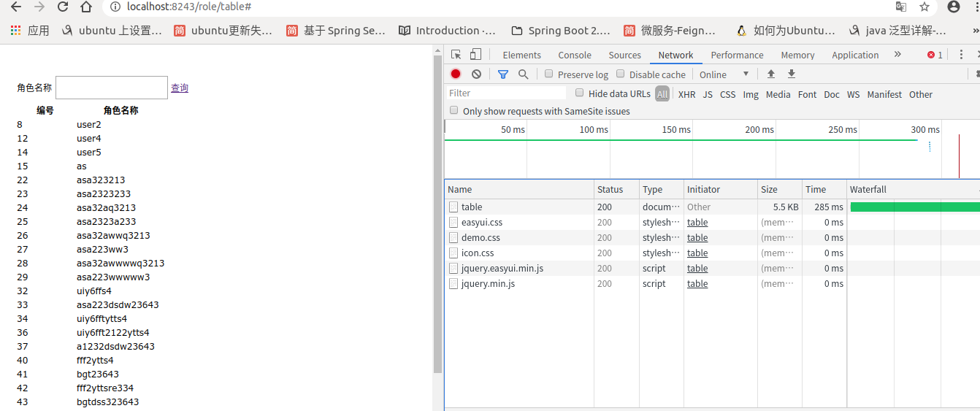The width and height of the screenshot is (980, 411).
Task: Enable Preserve log checkbox
Action: click(x=549, y=74)
